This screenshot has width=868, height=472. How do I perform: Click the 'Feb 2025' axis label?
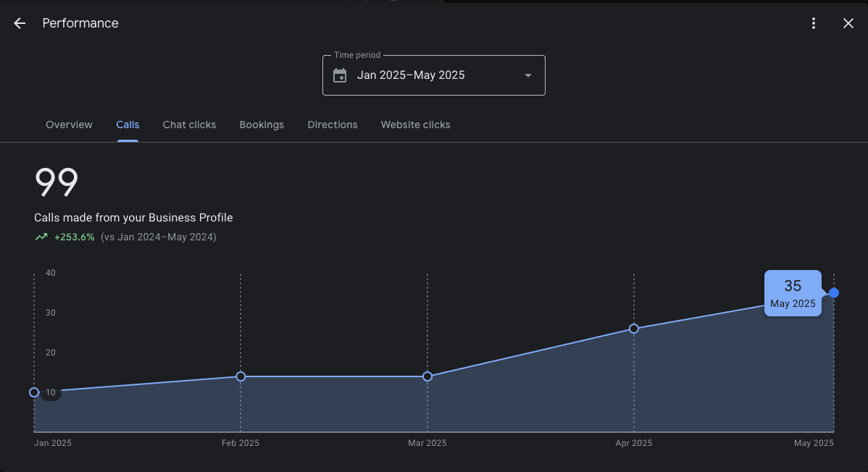tap(241, 443)
